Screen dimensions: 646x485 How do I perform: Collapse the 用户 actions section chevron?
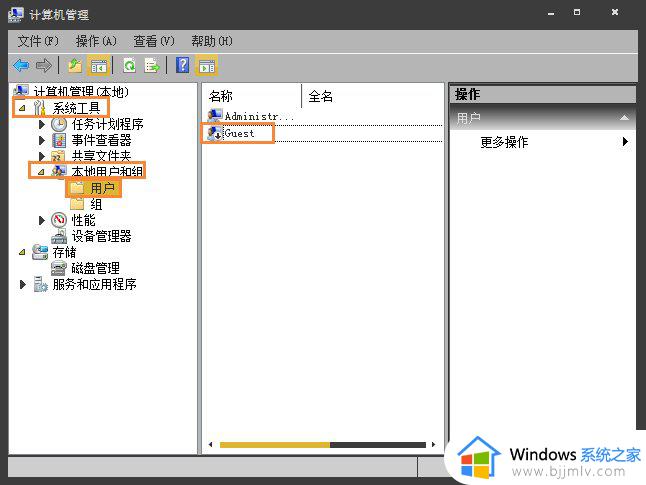624,118
